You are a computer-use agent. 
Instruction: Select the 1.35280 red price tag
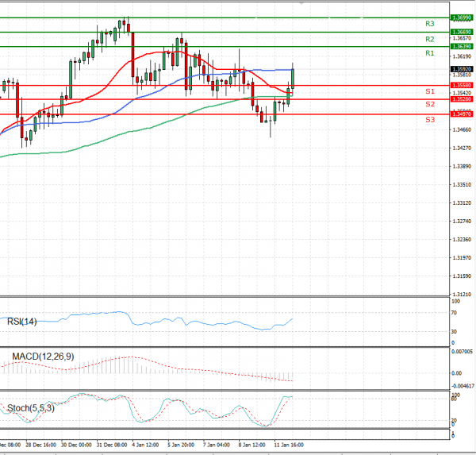(x=461, y=99)
